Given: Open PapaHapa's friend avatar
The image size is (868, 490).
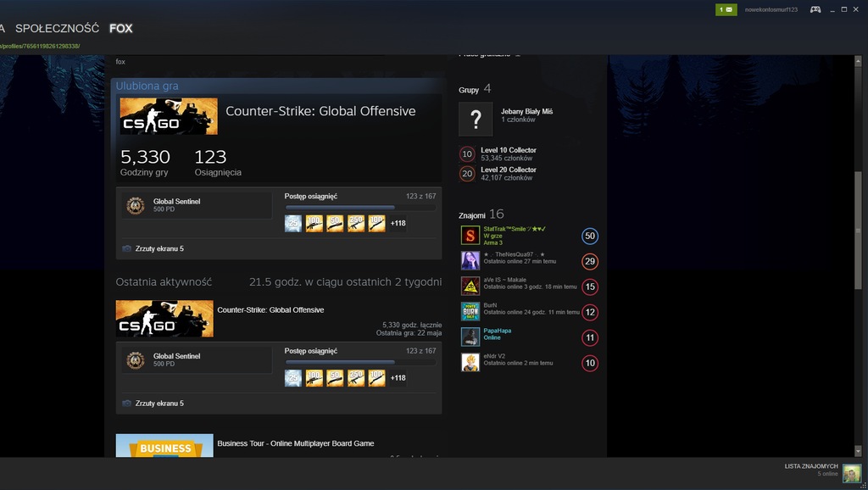Looking at the screenshot, I should (x=470, y=337).
